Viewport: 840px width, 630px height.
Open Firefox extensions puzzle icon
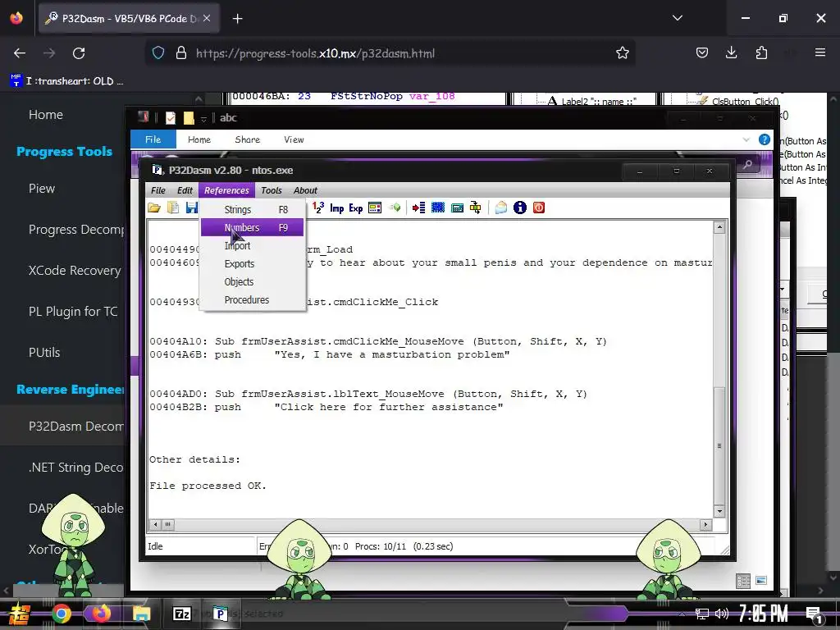coord(761,53)
